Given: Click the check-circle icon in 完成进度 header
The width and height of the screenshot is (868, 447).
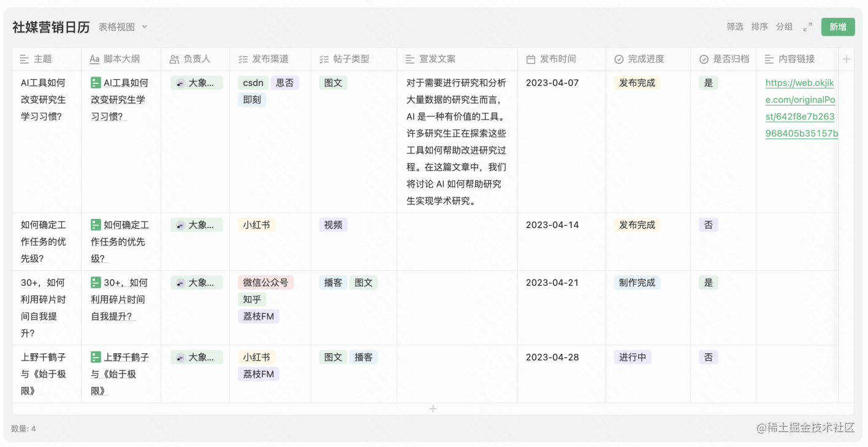Looking at the screenshot, I should [x=619, y=59].
